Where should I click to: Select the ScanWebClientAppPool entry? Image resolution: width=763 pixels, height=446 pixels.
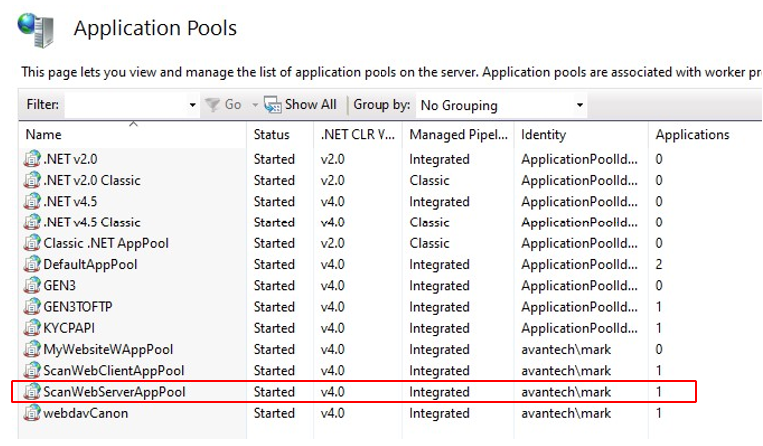[114, 371]
